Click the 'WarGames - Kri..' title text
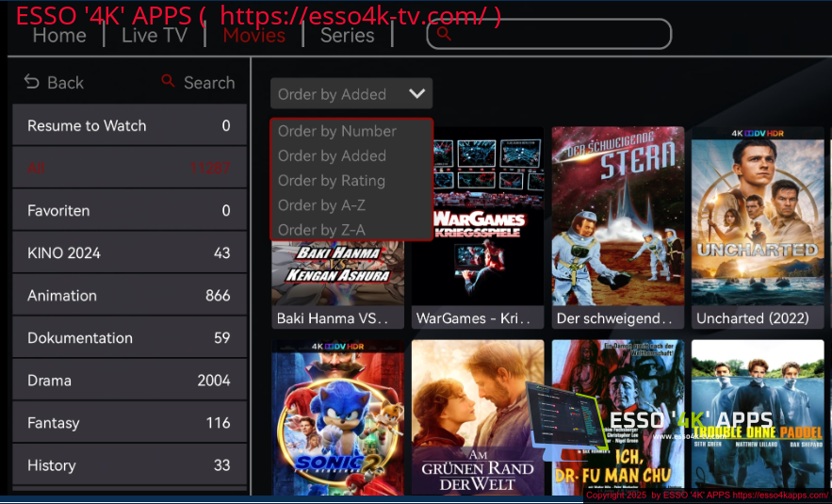 click(473, 317)
